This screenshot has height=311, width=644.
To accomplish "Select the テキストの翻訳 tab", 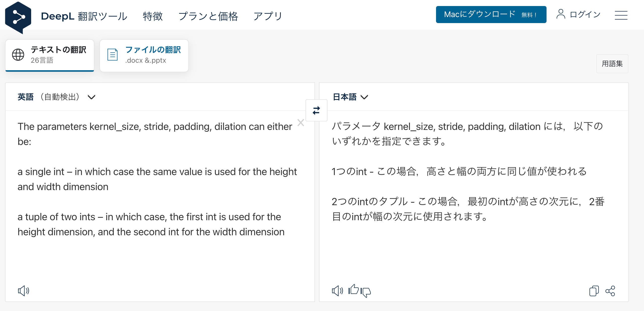I will point(50,55).
